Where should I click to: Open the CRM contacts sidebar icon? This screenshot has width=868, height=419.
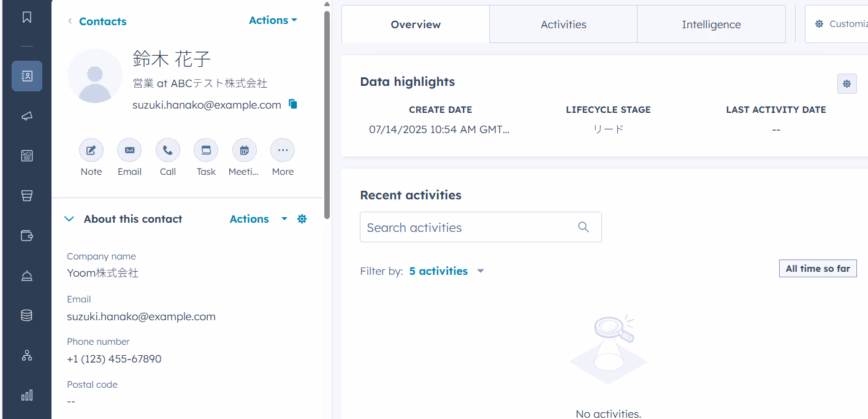[x=27, y=76]
